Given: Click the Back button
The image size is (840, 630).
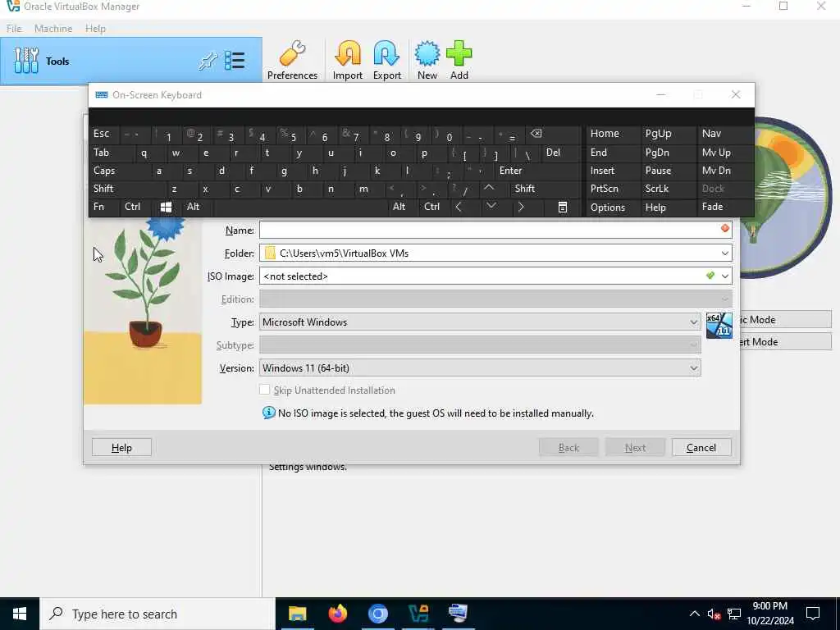Looking at the screenshot, I should point(568,447).
